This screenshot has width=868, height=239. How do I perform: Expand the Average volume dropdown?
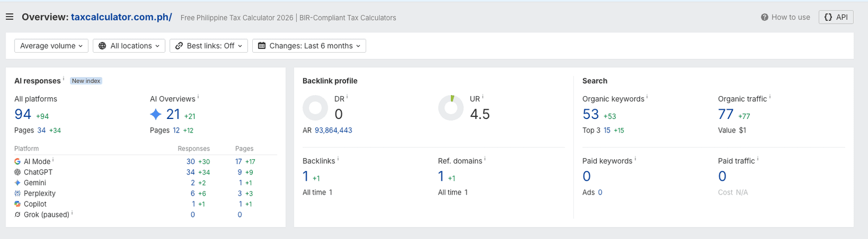coord(52,46)
